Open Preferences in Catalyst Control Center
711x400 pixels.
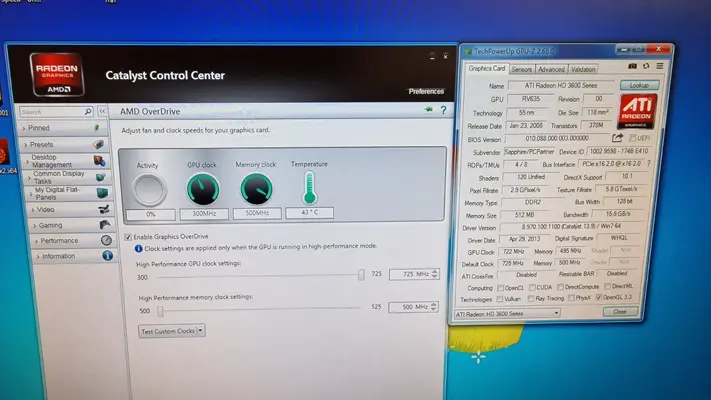tap(426, 91)
